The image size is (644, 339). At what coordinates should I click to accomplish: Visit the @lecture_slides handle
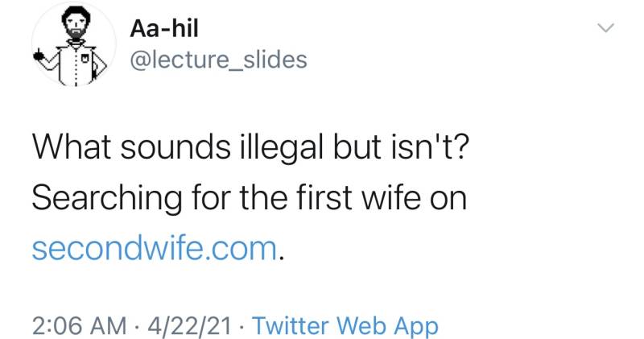click(217, 60)
